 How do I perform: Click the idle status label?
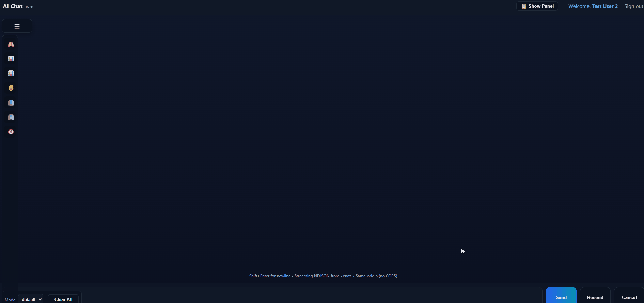[29, 6]
